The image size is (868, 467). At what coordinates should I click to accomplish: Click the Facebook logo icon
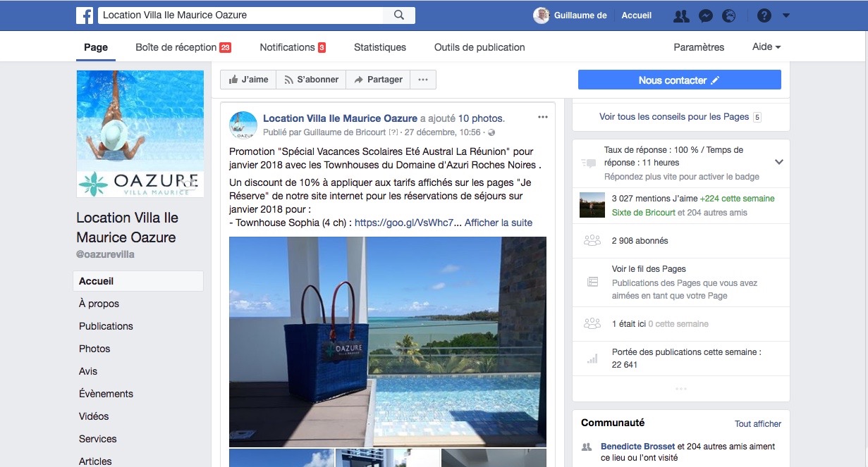point(85,15)
